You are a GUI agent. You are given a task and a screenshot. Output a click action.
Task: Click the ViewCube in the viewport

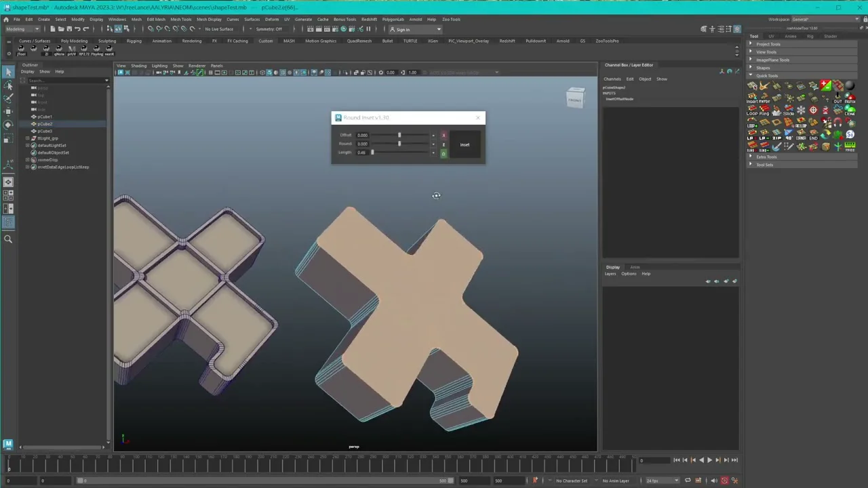(x=575, y=98)
